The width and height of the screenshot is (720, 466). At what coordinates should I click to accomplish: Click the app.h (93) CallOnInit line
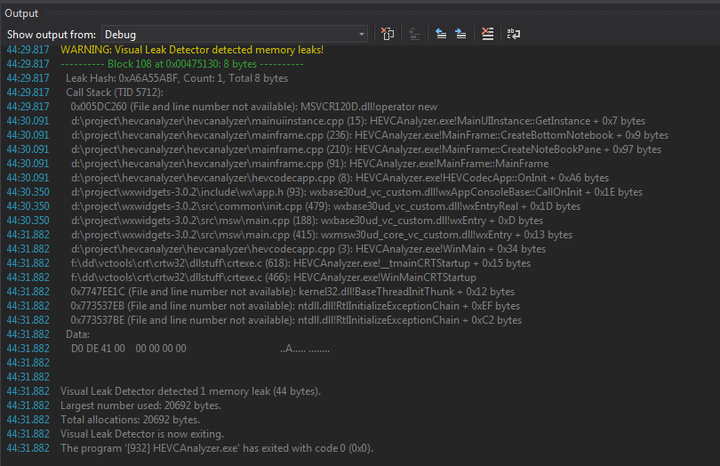357,192
